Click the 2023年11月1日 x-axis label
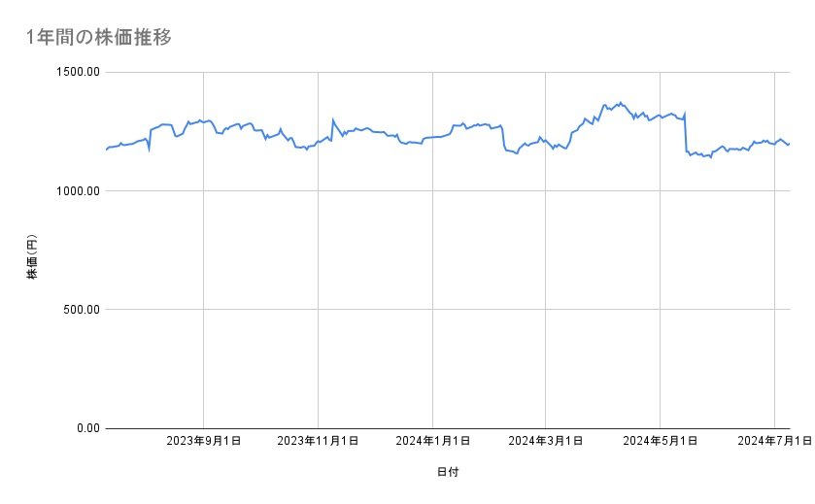This screenshot has height=504, width=815. point(318,441)
